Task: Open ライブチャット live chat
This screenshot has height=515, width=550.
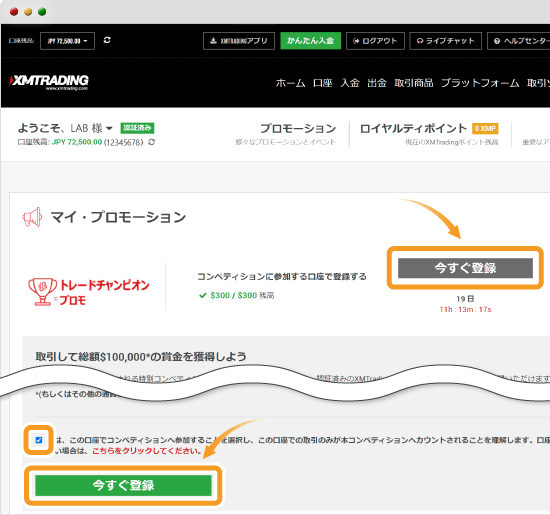Action: point(445,41)
